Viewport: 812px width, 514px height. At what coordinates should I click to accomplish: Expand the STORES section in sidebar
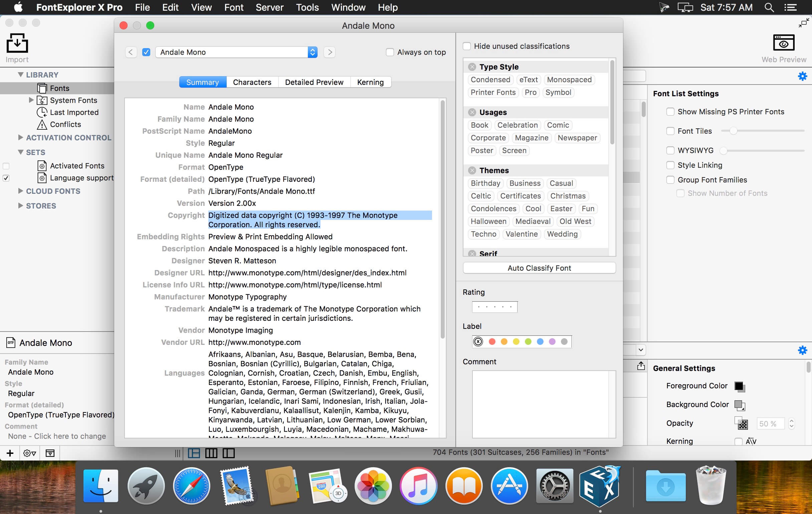coord(19,205)
